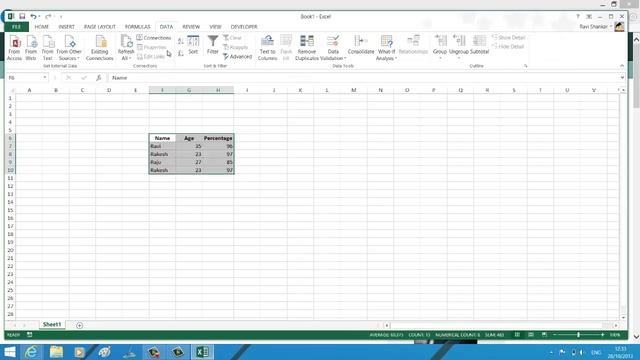The image size is (640, 360).
Task: Open Data Validation dropdown
Action: 333,55
